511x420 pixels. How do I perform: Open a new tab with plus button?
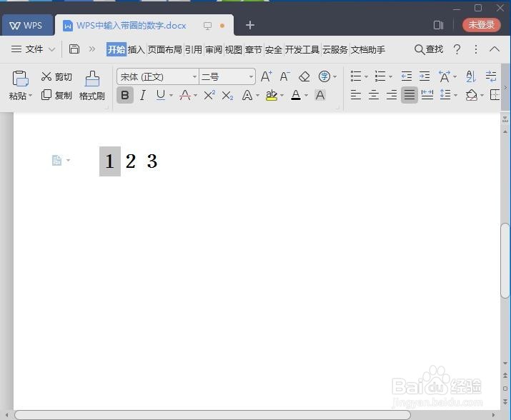coord(250,25)
